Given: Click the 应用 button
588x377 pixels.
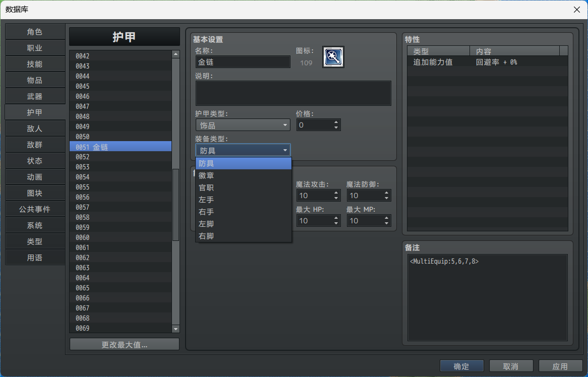Looking at the screenshot, I should point(560,366).
